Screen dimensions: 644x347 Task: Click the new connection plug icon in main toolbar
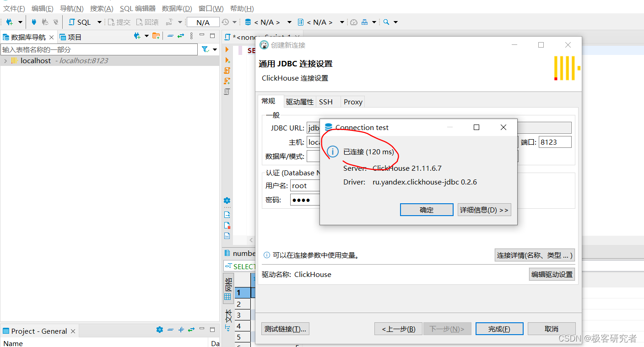point(9,22)
